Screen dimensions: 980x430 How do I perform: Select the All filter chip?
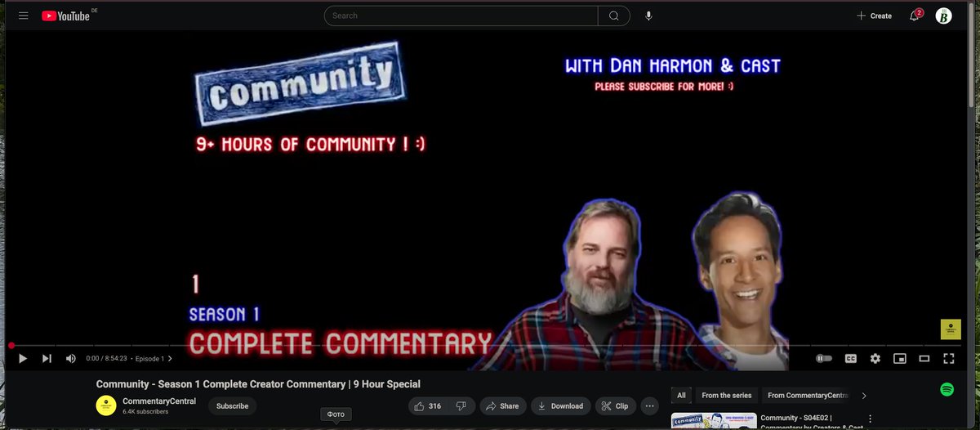point(681,396)
